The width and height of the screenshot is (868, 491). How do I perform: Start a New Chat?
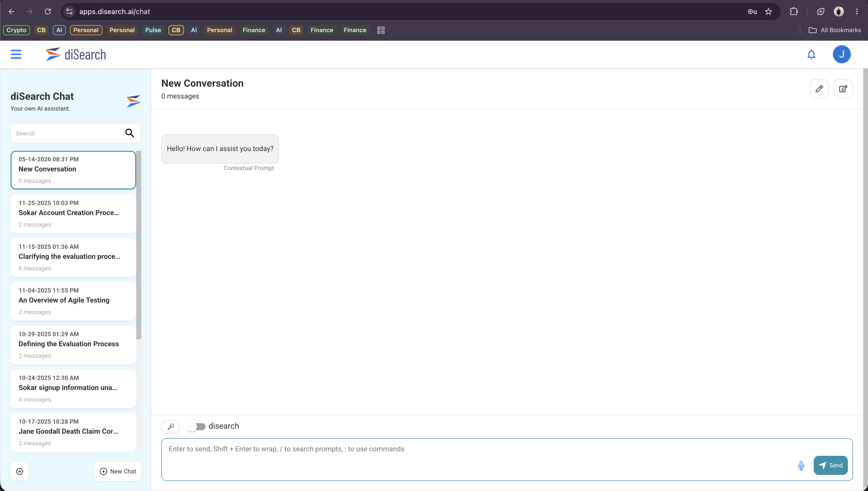(118, 471)
